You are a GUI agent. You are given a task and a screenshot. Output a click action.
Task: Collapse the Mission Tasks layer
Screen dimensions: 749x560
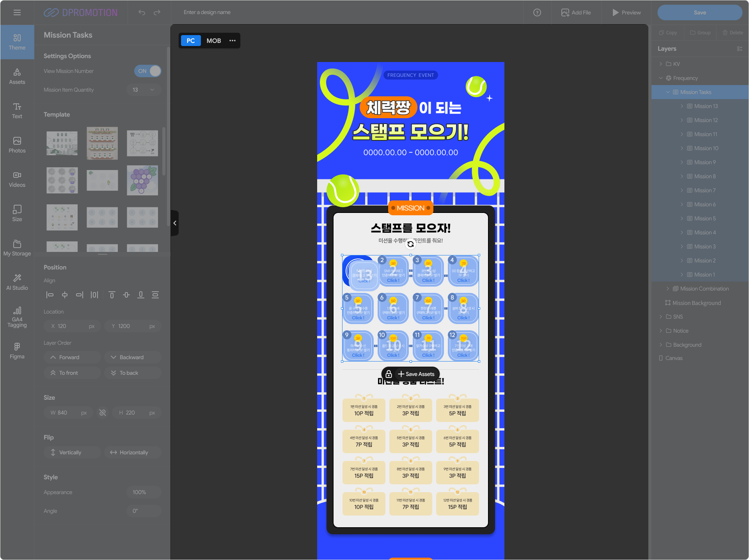pos(668,92)
